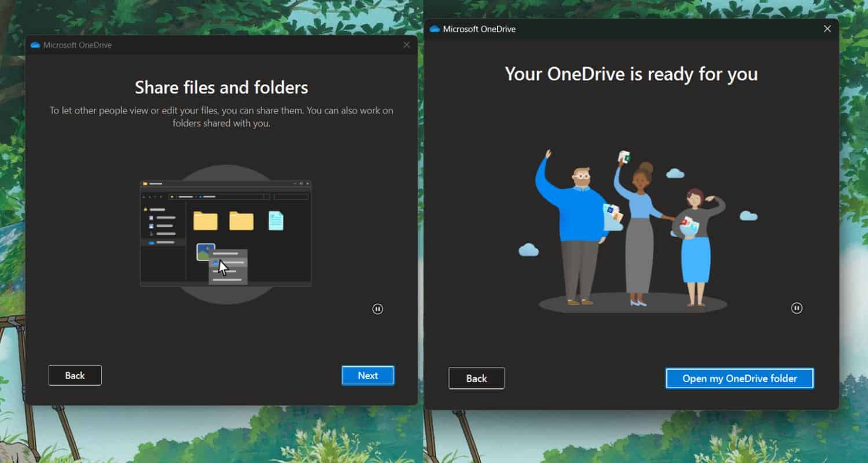Click Next in Share files dialog

[x=368, y=376]
